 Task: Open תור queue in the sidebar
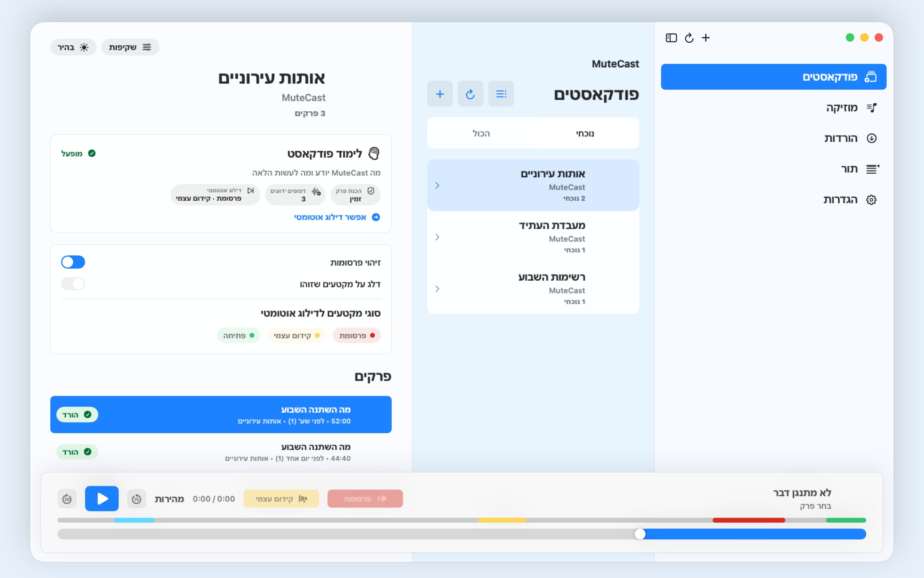(x=774, y=169)
